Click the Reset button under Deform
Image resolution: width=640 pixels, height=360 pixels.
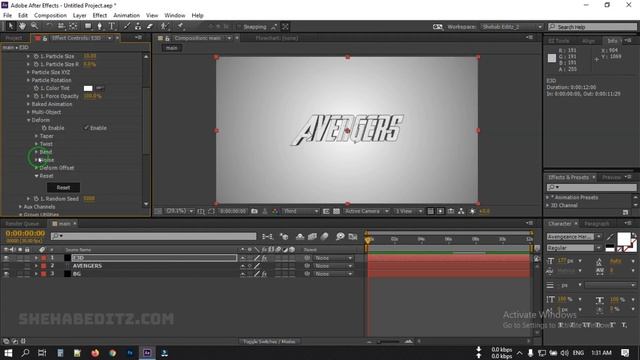(63, 187)
